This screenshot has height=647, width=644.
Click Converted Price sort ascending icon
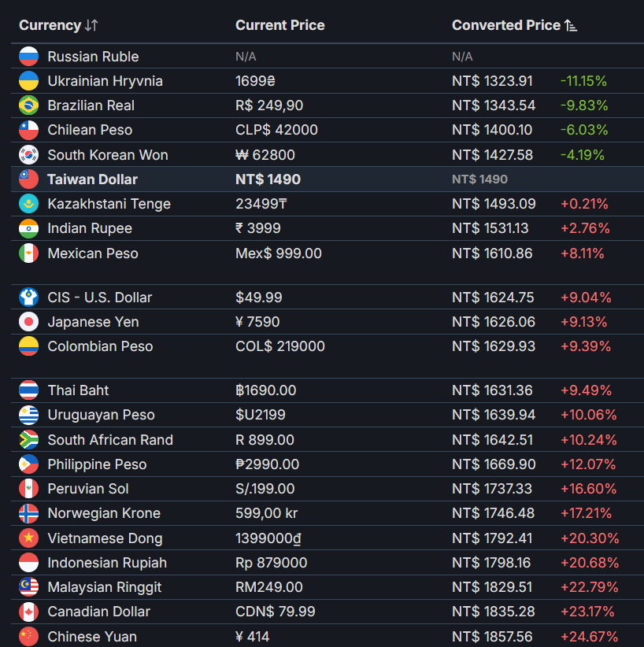click(571, 26)
